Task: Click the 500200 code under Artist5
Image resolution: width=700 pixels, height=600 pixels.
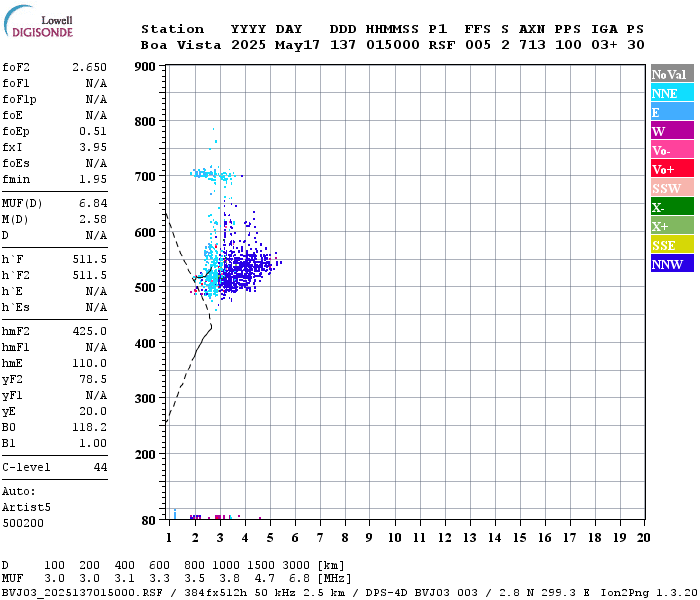Action: 23,523
